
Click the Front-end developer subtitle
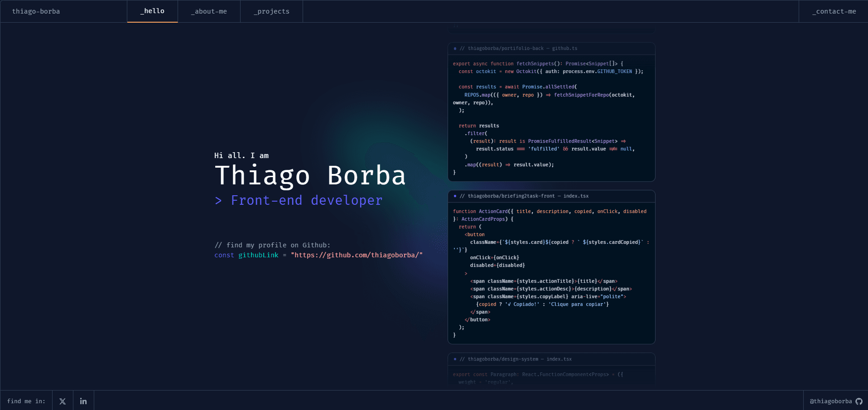[306, 200]
